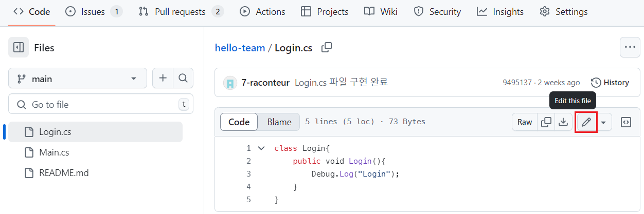Open repository Settings tab
The image size is (644, 214).
click(x=564, y=11)
